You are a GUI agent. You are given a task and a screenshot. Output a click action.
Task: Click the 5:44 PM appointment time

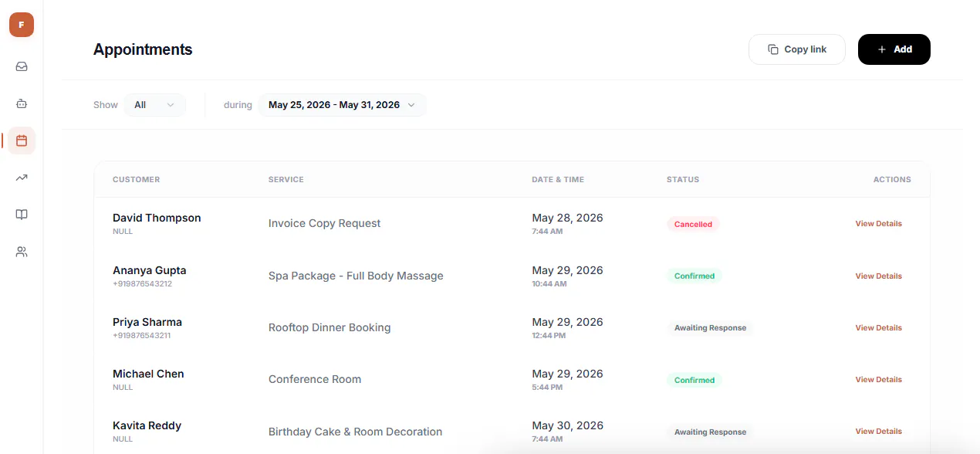(x=547, y=388)
